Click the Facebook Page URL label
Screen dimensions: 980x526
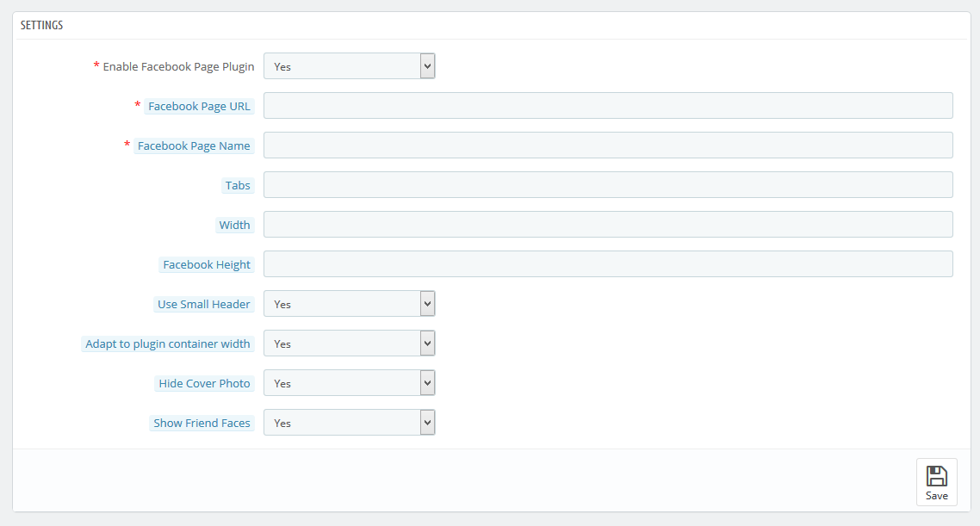pos(199,106)
